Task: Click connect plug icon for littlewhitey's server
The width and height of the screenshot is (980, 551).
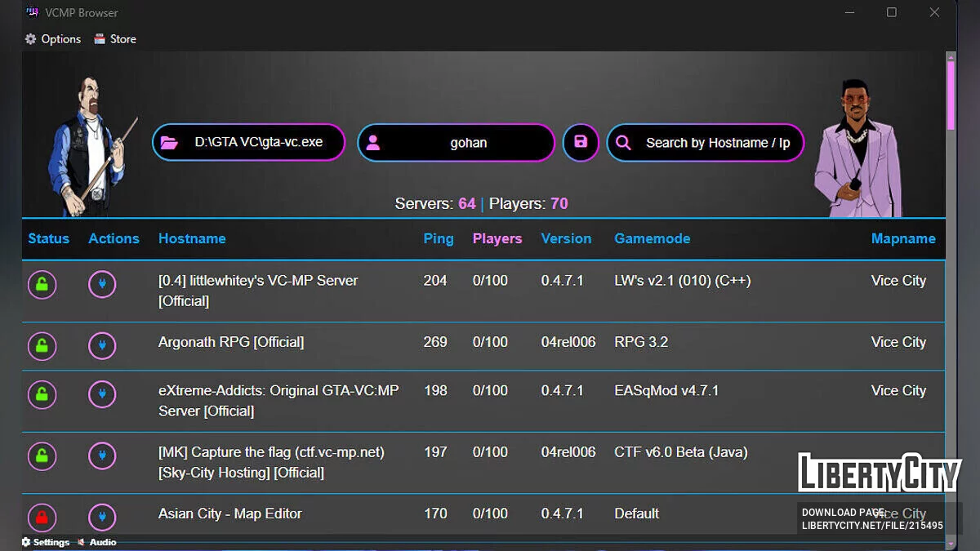Action: coord(102,285)
